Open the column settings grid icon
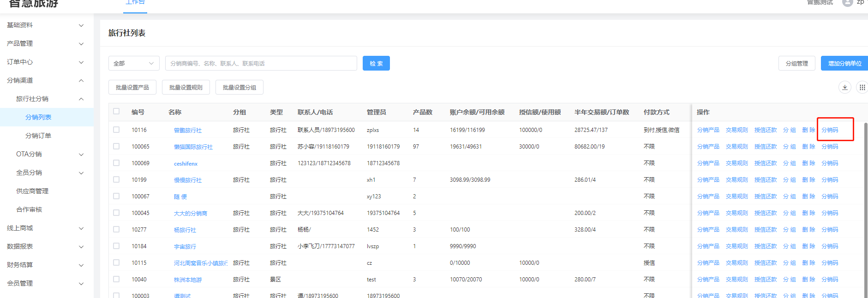Viewport: 868px width, 298px height. pyautogui.click(x=862, y=87)
